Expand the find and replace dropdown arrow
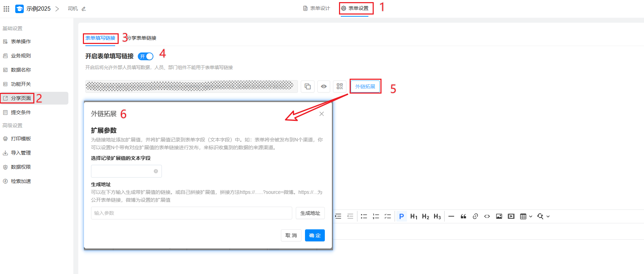644x274 pixels. [x=548, y=216]
